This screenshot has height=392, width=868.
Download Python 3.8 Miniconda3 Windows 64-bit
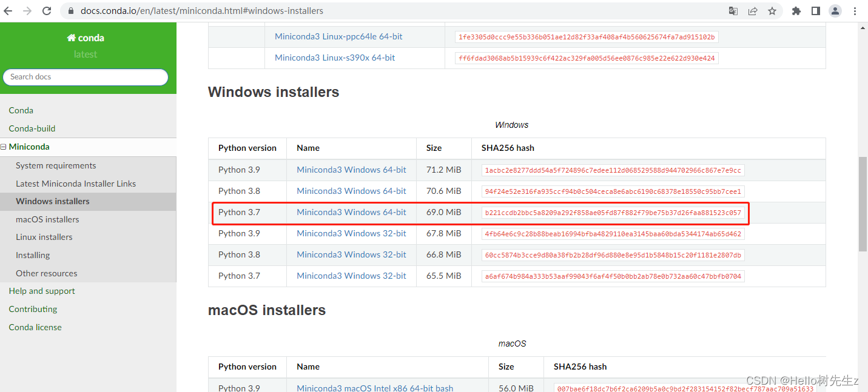(351, 191)
